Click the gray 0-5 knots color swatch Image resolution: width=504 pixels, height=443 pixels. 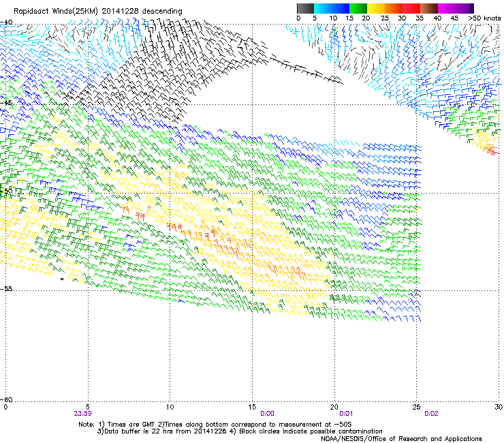click(x=305, y=8)
